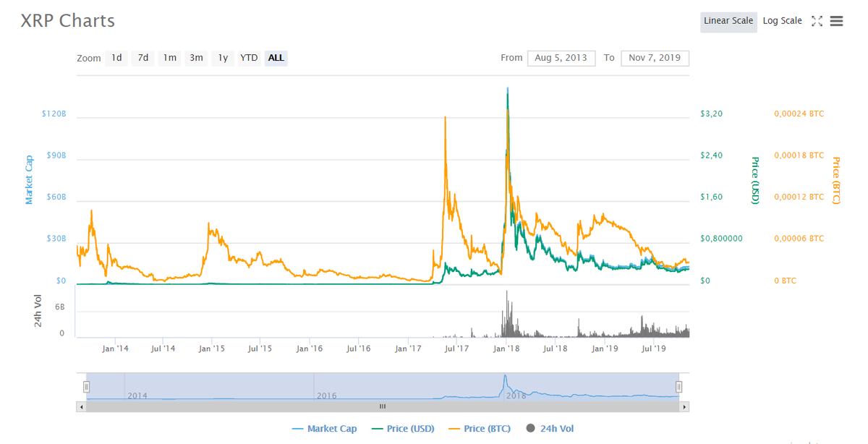Edit the To date field
This screenshot has width=868, height=444.
[655, 58]
